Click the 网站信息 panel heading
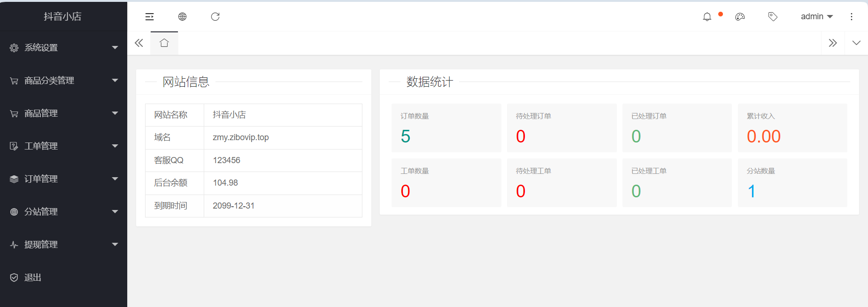 tap(186, 82)
